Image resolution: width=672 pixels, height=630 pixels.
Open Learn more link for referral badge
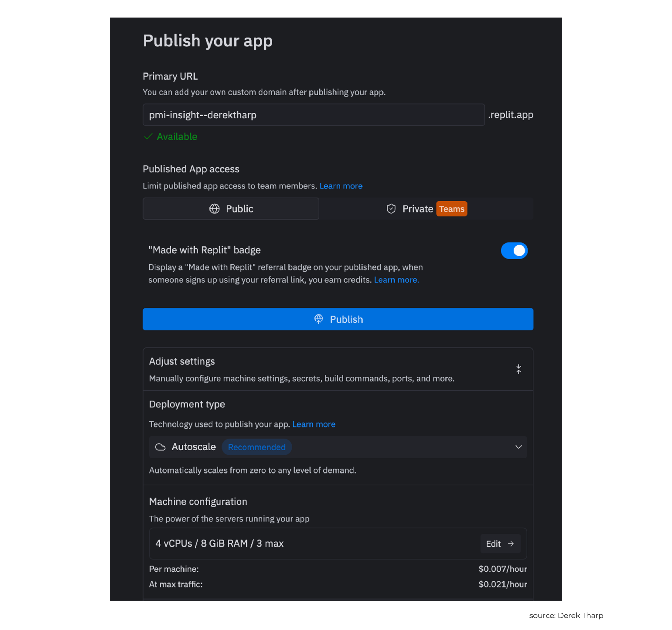396,280
